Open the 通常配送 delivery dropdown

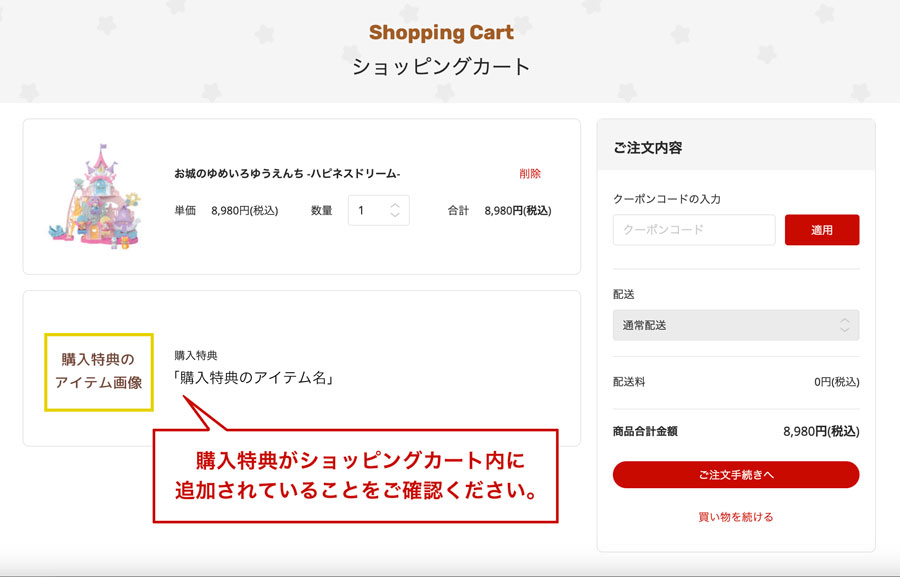tap(736, 325)
